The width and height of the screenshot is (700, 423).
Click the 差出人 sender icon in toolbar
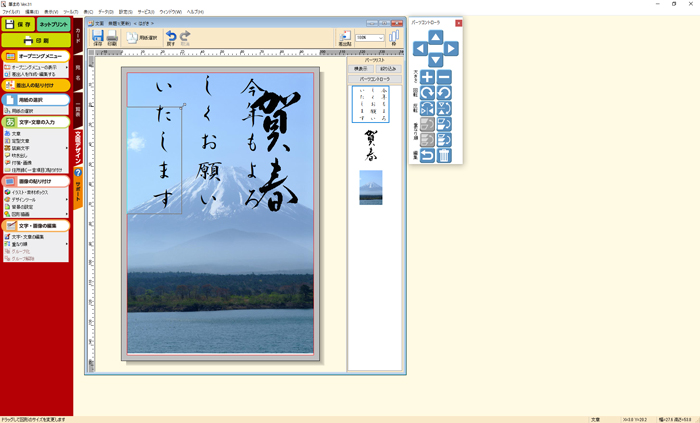[x=344, y=38]
